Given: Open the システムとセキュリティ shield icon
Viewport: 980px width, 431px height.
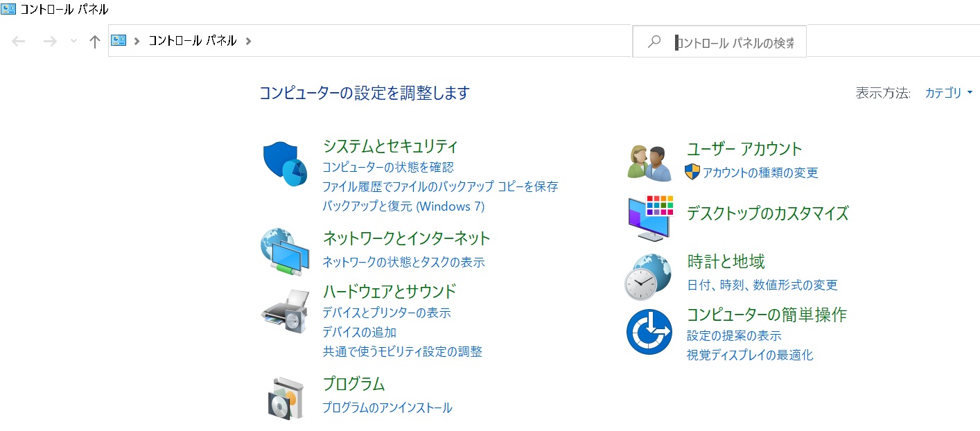Looking at the screenshot, I should (x=285, y=164).
